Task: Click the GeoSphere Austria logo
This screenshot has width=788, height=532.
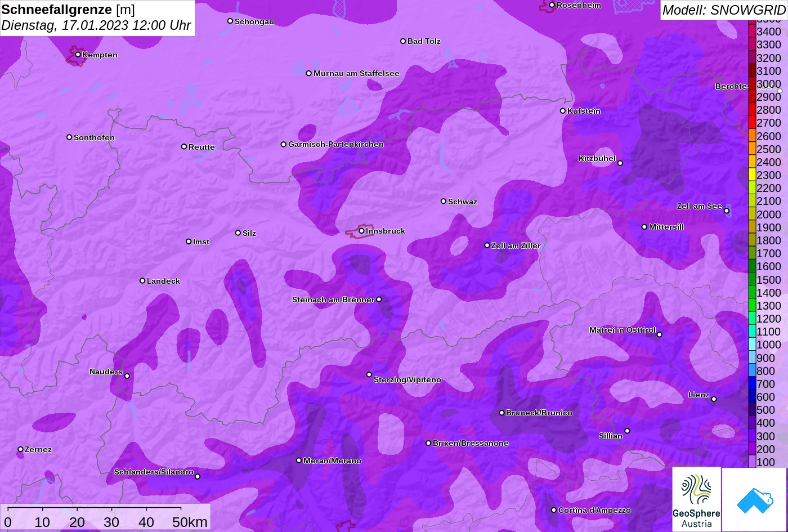Action: click(696, 499)
